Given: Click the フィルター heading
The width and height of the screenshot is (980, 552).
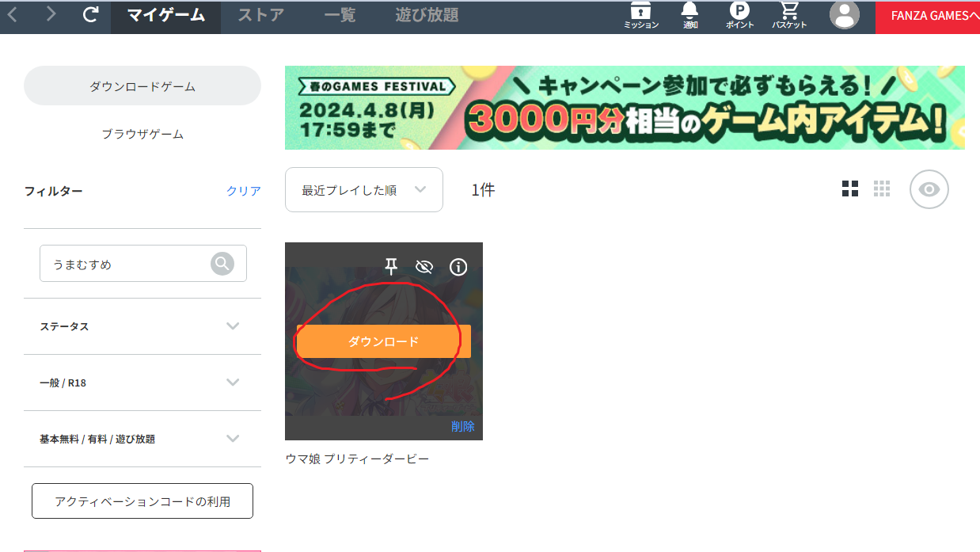Looking at the screenshot, I should coord(53,191).
